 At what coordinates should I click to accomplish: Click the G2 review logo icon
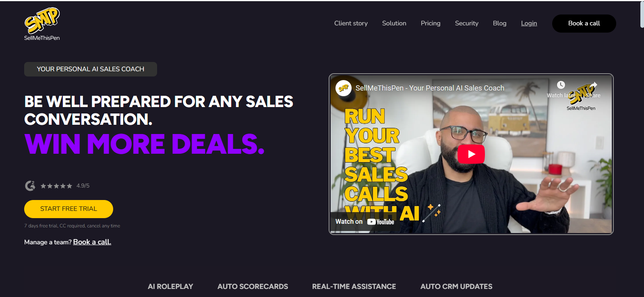(x=30, y=186)
